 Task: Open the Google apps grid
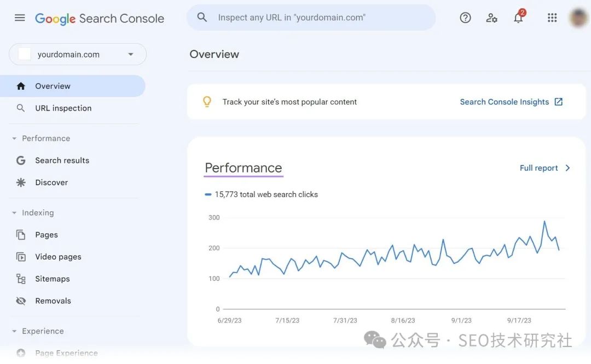[552, 18]
